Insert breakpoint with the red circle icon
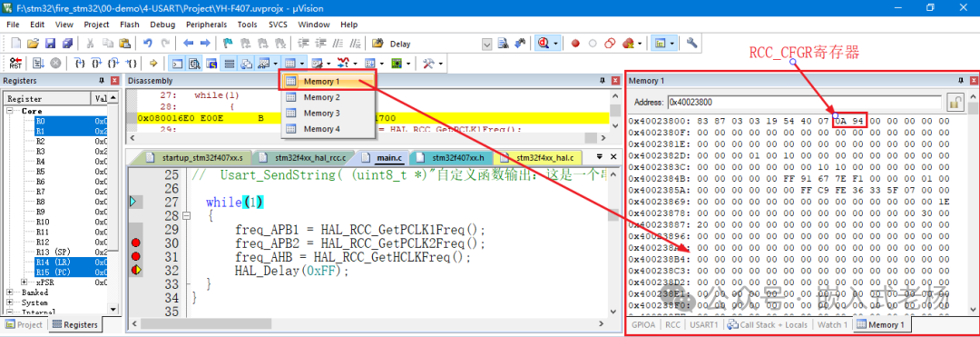The image size is (980, 337). (575, 43)
